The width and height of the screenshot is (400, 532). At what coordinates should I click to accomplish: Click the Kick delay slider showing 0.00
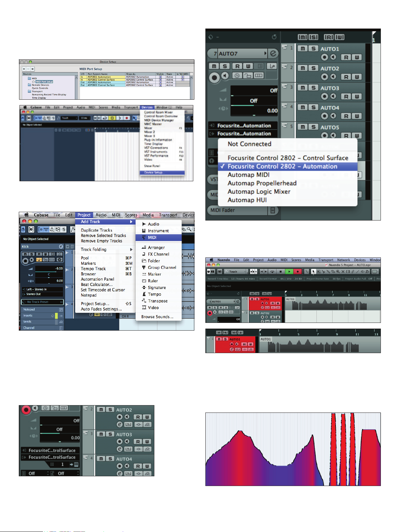click(x=49, y=281)
